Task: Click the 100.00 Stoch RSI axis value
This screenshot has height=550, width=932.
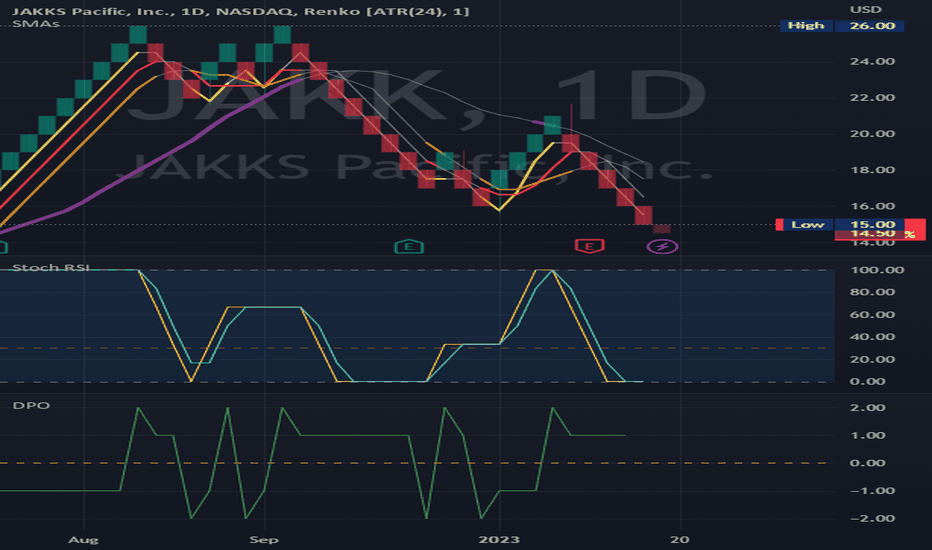Action: coord(877,270)
